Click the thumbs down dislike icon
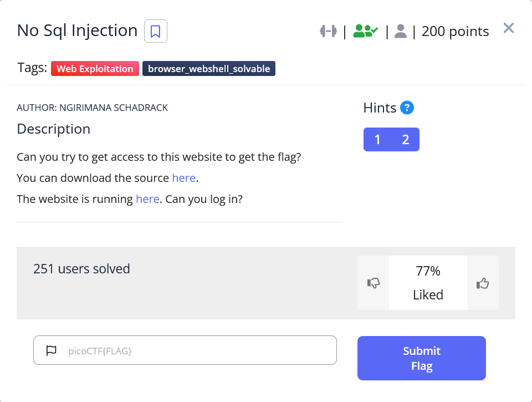 coord(373,283)
